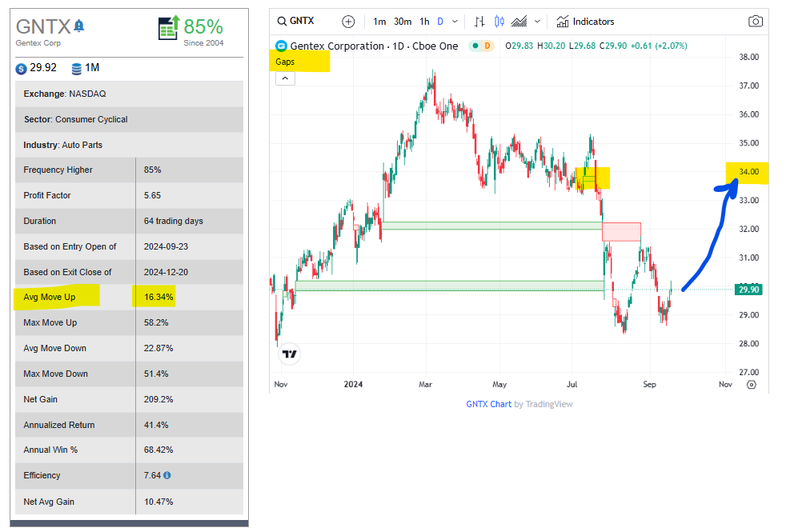The width and height of the screenshot is (790, 532).
Task: Click the 85% Since 2004 figure
Action: [x=203, y=32]
